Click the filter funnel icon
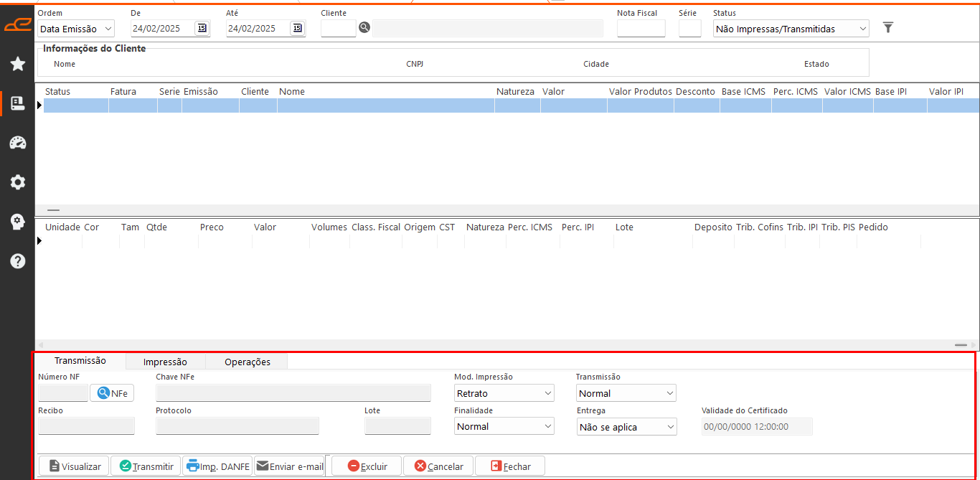This screenshot has width=980, height=480. pyautogui.click(x=888, y=28)
